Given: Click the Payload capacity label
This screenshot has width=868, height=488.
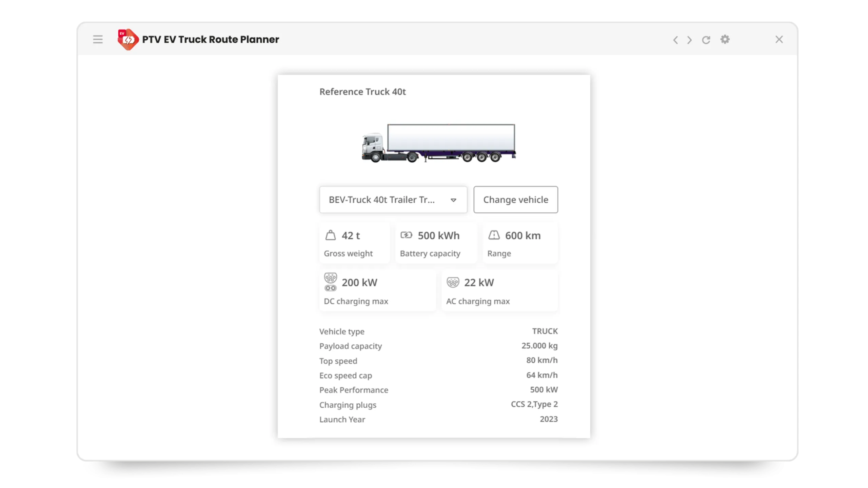Looking at the screenshot, I should tap(351, 346).
